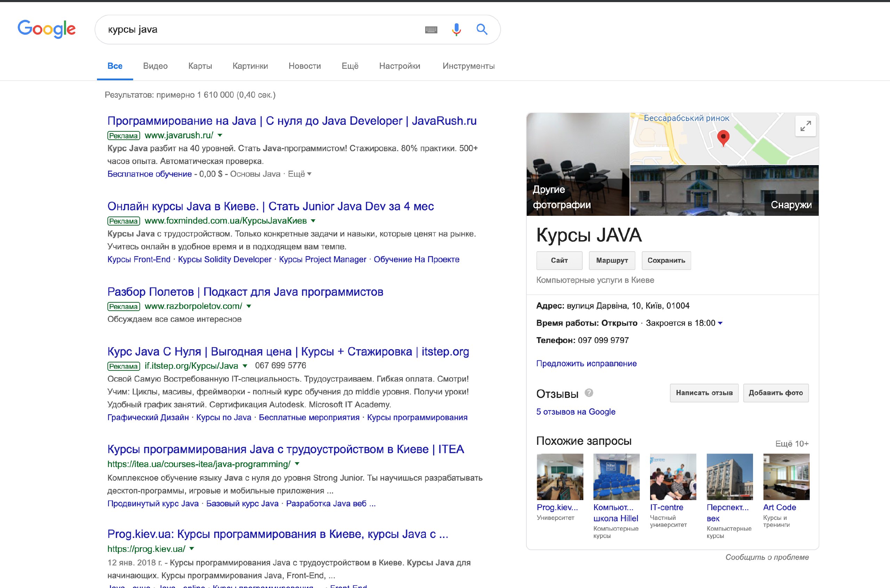Switch to the Видео tab
Image resolution: width=890 pixels, height=588 pixels.
tap(155, 66)
